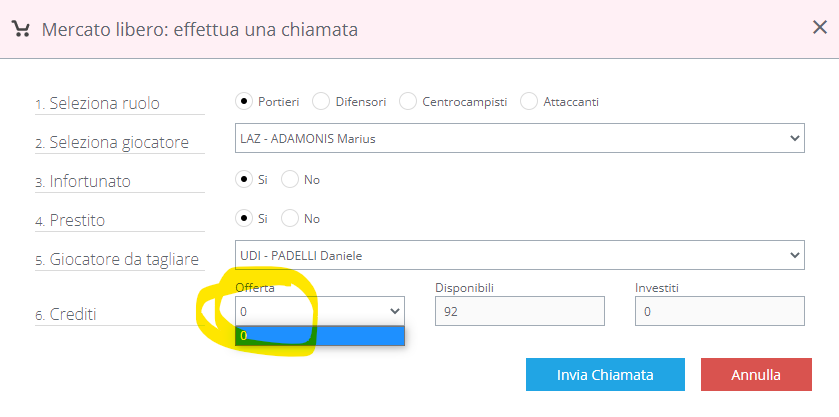Click the dialog title 'Mercato libero: effettua una chiamata'

point(199,29)
